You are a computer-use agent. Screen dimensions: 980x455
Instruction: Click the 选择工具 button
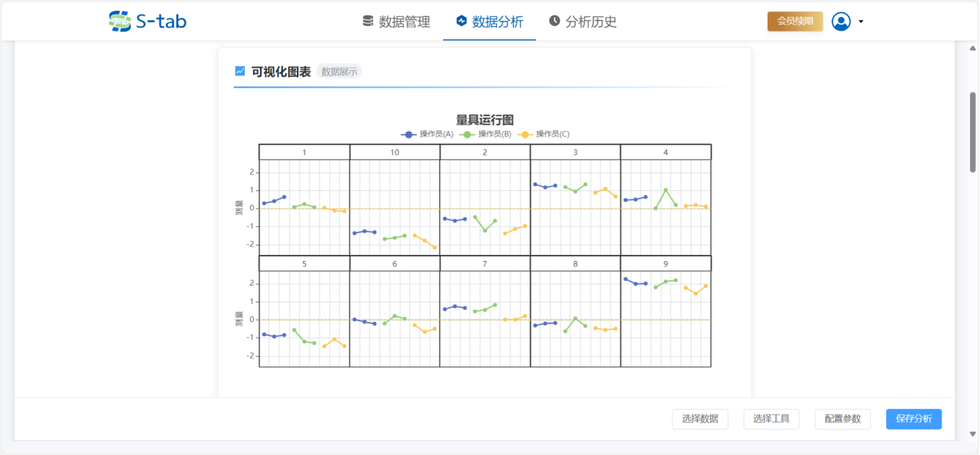tap(771, 419)
